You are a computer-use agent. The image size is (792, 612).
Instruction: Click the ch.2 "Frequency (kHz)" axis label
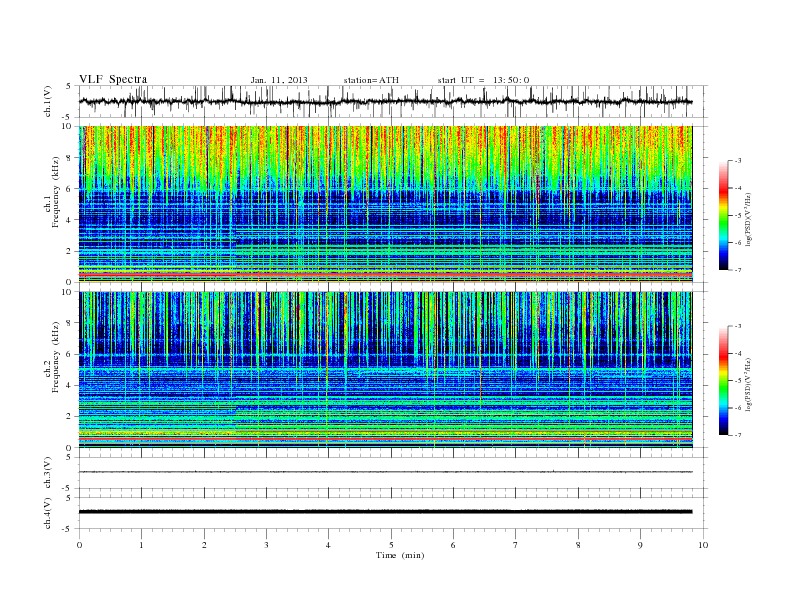(x=56, y=357)
